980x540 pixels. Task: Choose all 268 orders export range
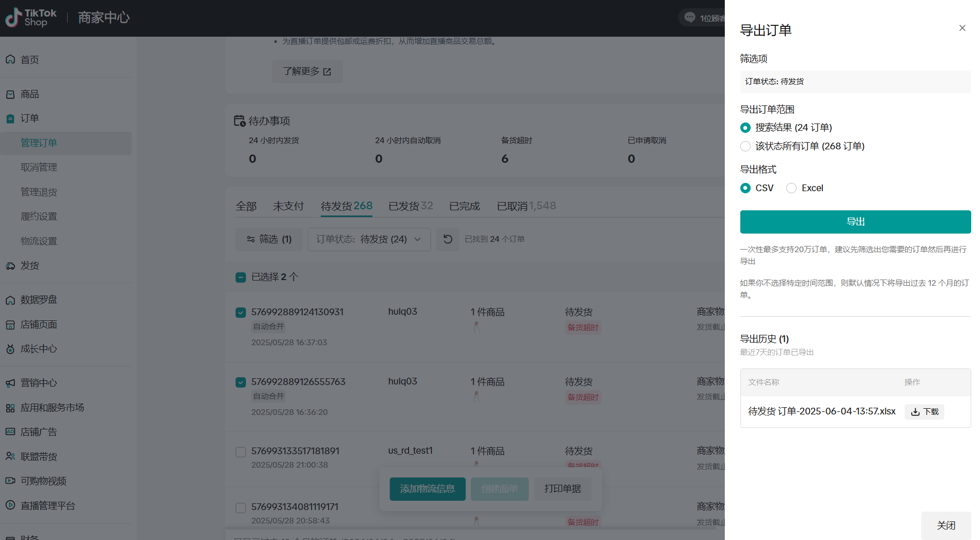point(745,146)
